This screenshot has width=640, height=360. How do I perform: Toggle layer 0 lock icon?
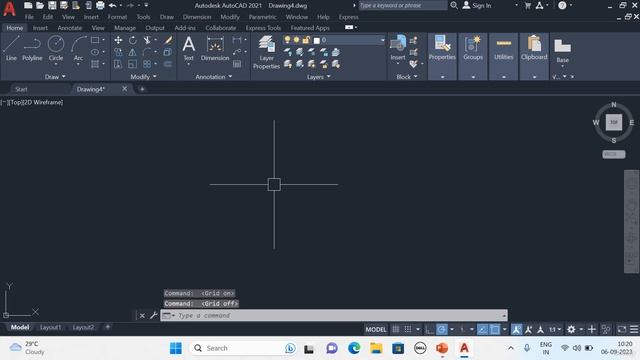306,40
